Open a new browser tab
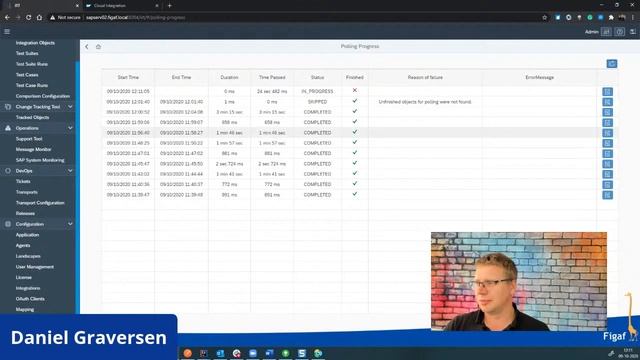640x360 pixels. pos(169,6)
